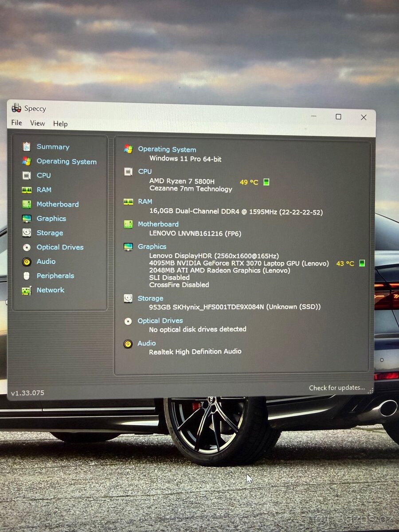Select the Audio speaker icon
399x532 pixels.
click(27, 262)
